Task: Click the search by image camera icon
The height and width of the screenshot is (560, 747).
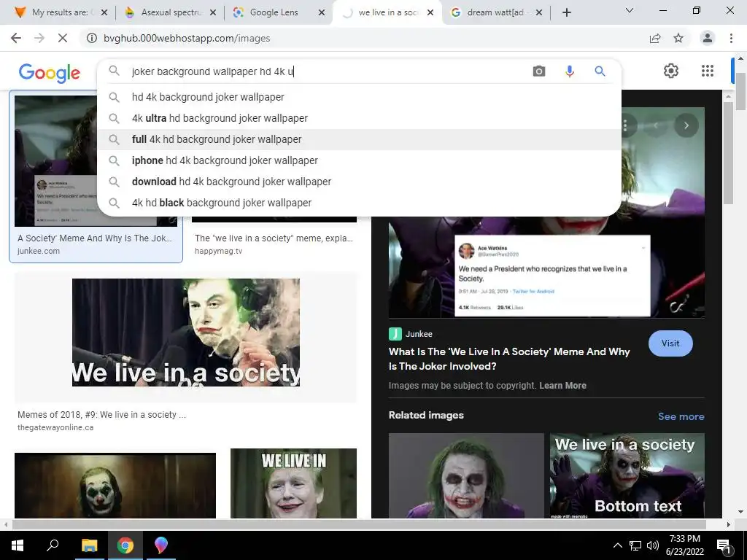Action: (x=539, y=71)
